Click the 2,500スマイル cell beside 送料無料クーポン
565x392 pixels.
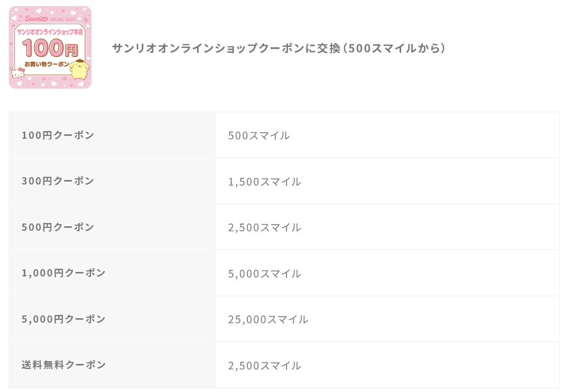coord(388,364)
